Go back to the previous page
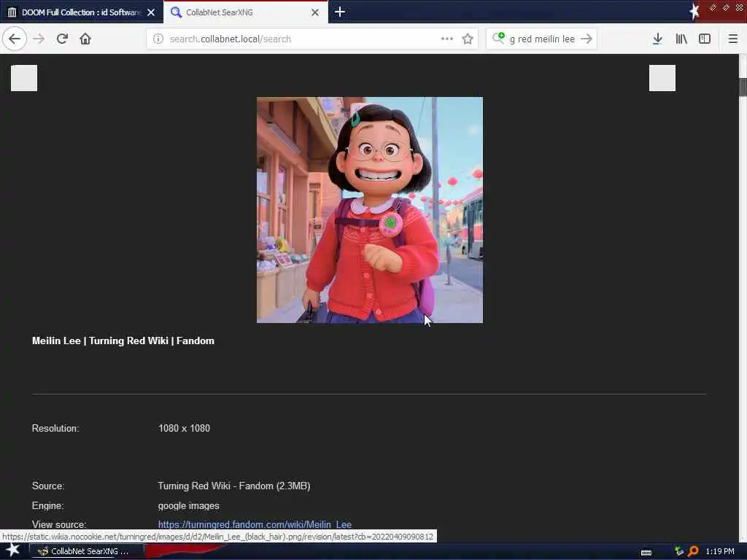747x560 pixels. click(15, 39)
